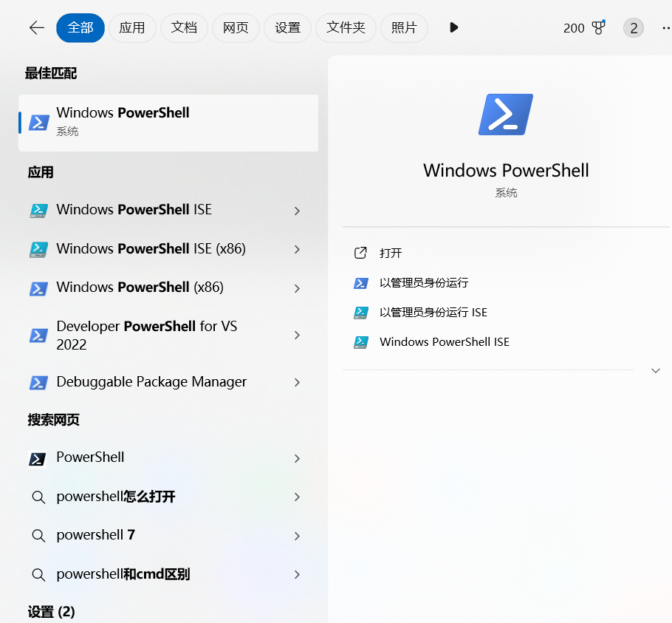Viewport: 672px width, 623px height.
Task: Click the back arrow to return
Action: 35,27
